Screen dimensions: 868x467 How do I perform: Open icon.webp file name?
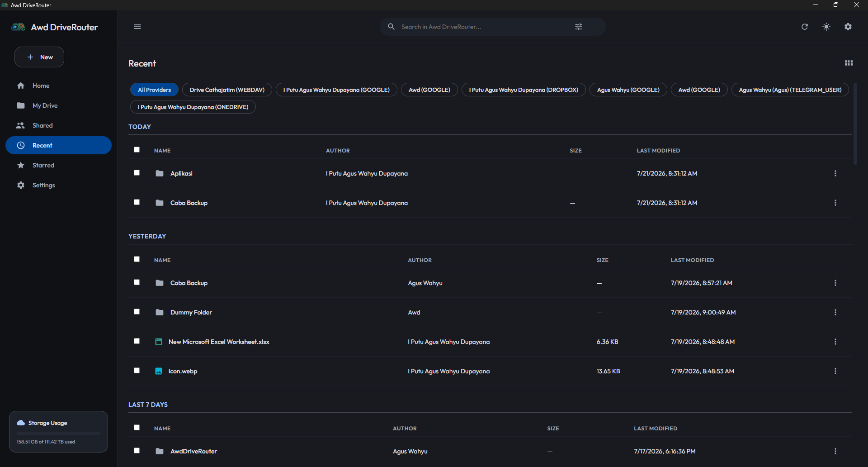click(x=183, y=371)
